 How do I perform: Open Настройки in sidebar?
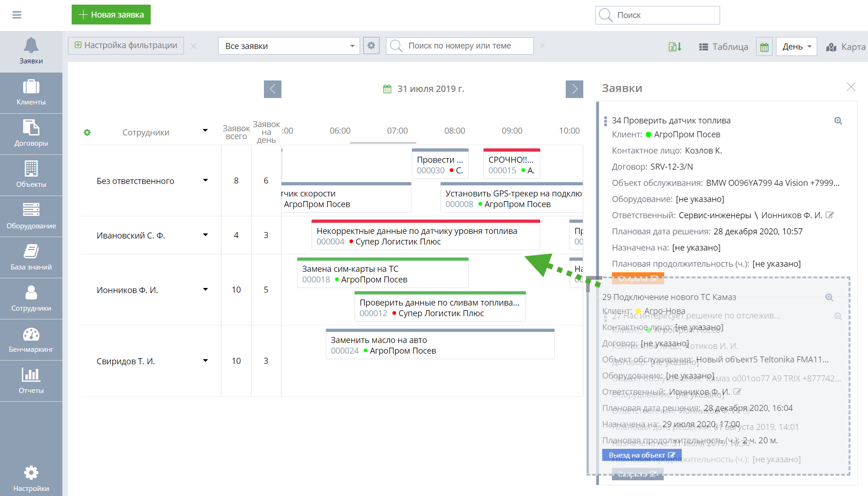[x=31, y=479]
